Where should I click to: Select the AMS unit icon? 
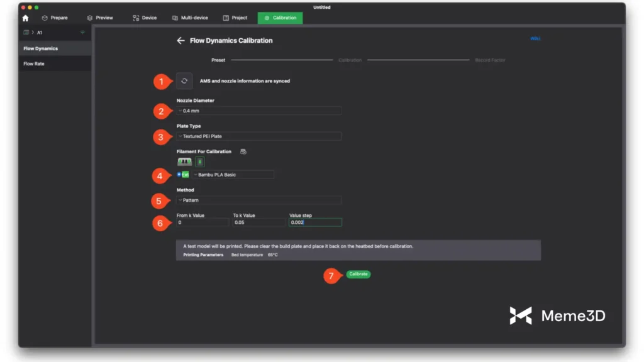[x=184, y=162]
